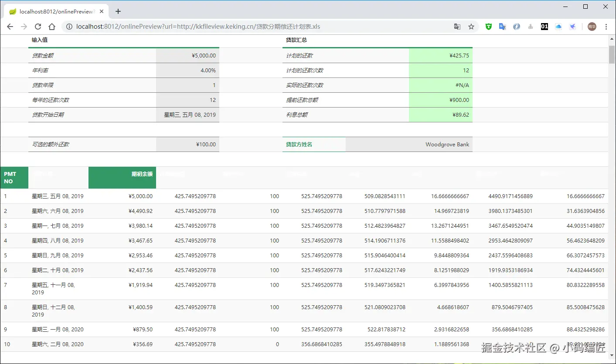Open the green shield T extension
Image resolution: width=616 pixels, height=364 pixels.
coord(489,27)
